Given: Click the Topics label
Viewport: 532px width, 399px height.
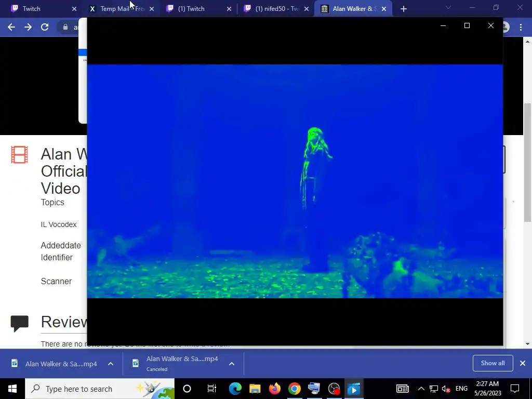Looking at the screenshot, I should point(52,202).
